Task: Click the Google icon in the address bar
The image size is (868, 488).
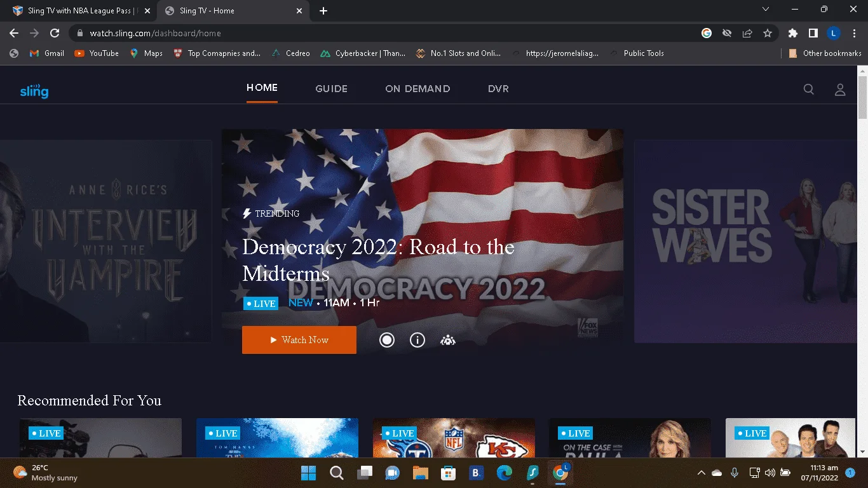Action: point(707,33)
